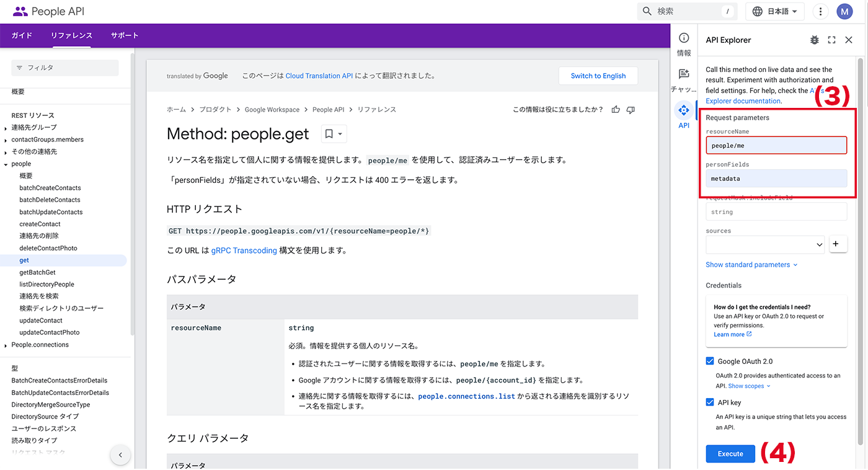Click the resourceName input field
Screen dimensions: 868x470
pos(776,145)
